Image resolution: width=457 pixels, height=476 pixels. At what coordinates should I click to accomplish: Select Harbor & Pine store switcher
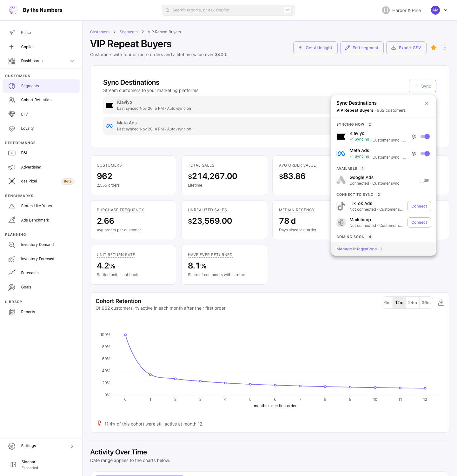click(x=401, y=10)
